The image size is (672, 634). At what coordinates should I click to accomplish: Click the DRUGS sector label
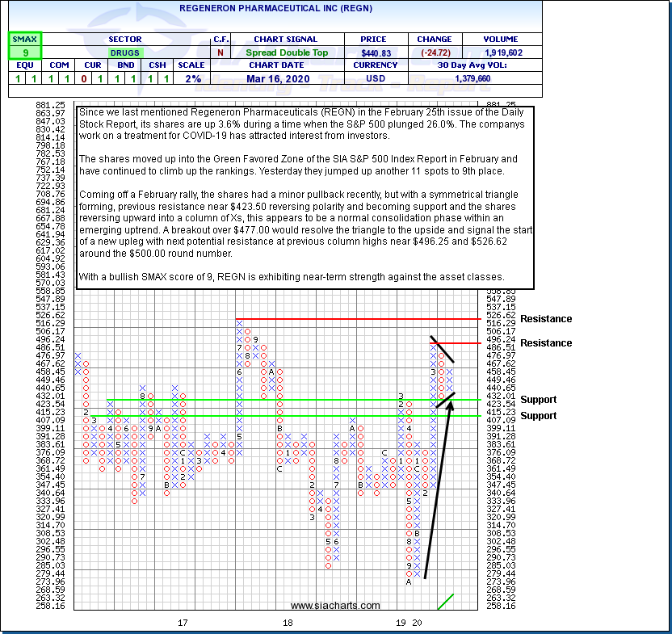(x=124, y=52)
